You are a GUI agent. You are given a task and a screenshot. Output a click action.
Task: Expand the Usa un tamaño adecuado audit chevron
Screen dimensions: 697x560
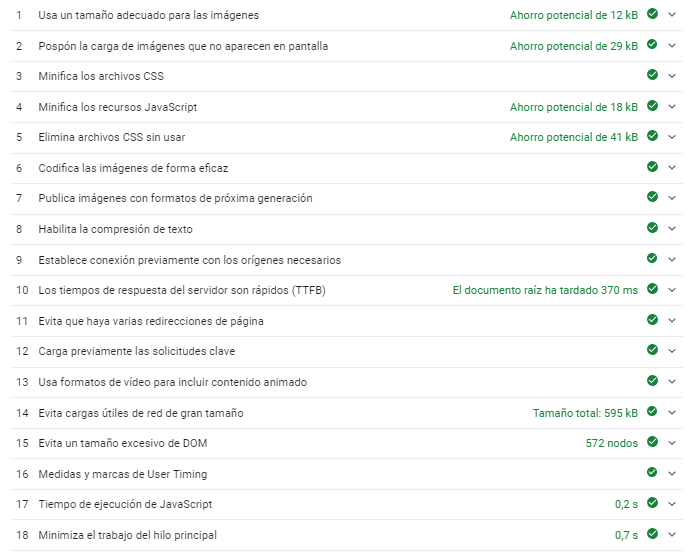pyautogui.click(x=673, y=15)
